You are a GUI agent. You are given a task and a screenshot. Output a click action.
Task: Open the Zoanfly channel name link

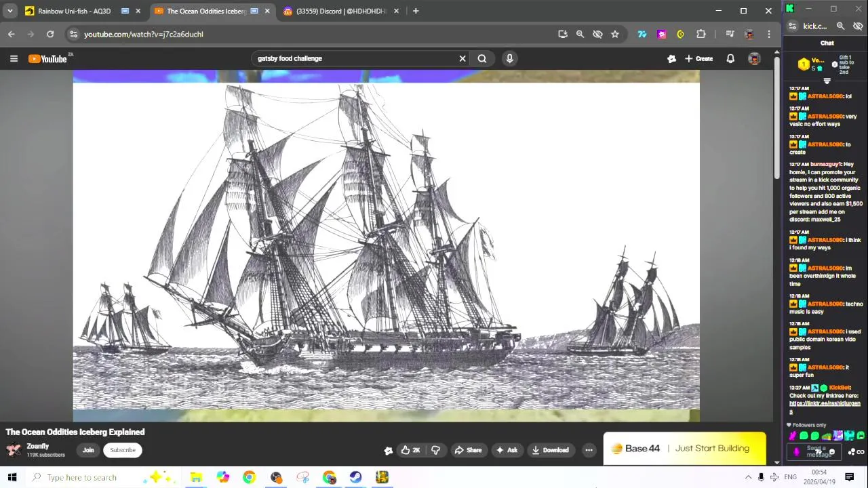coord(38,446)
